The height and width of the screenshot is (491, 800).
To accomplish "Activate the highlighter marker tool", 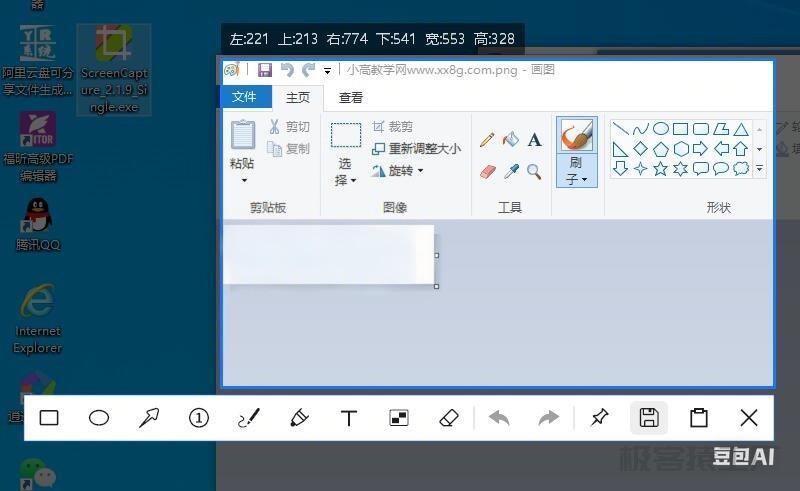I will tap(299, 418).
